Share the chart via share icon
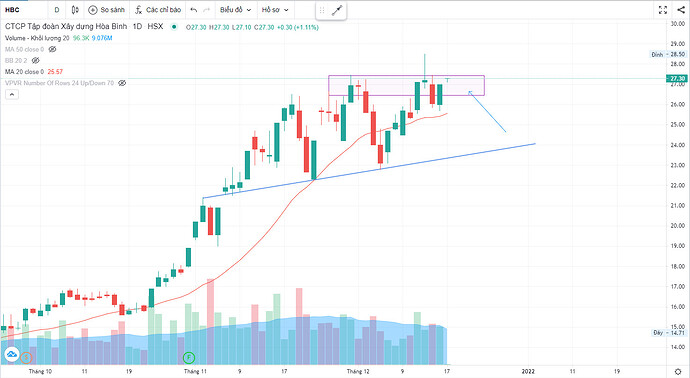The width and height of the screenshot is (690, 378). tap(681, 10)
